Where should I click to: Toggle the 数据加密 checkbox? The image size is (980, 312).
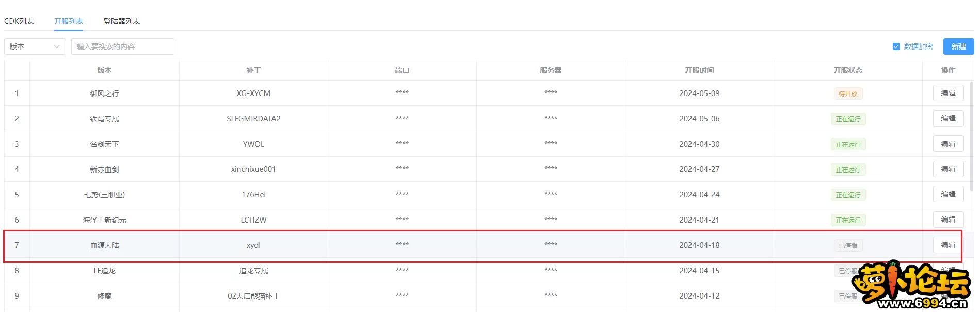point(896,46)
